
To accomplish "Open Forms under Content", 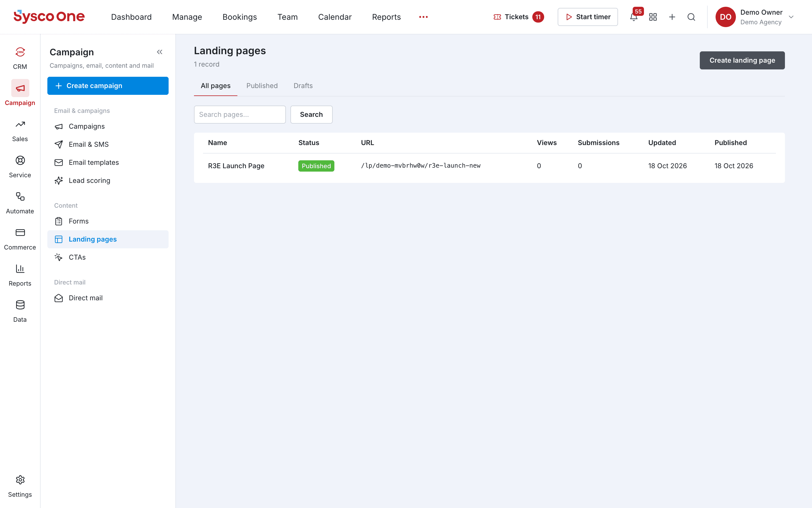I will [x=108, y=221].
